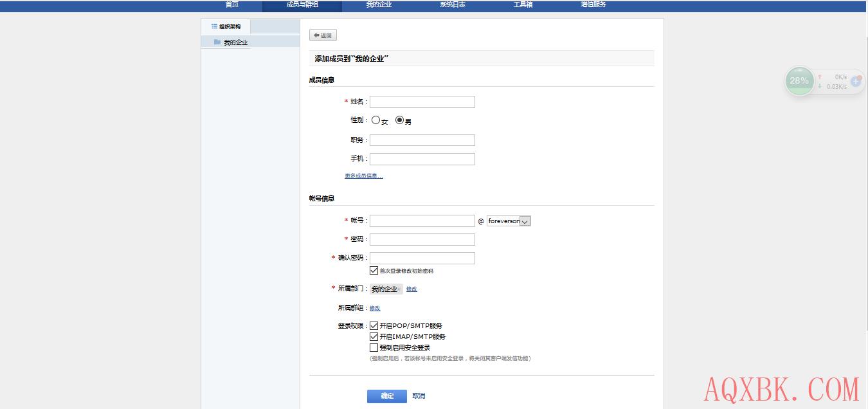Click the 帐号 account input field
Viewport: 868px width, 409px height.
pyautogui.click(x=422, y=221)
